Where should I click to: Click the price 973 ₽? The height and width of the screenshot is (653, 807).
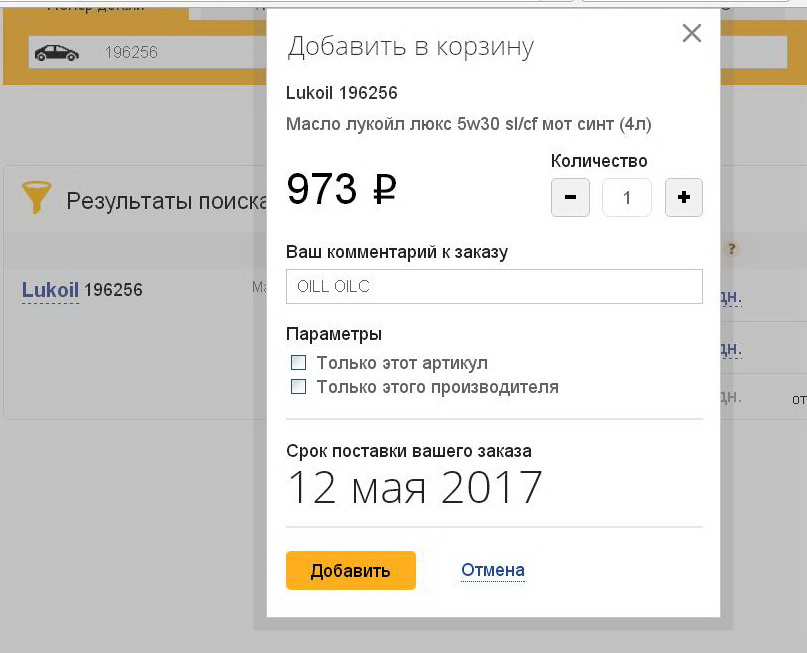341,189
